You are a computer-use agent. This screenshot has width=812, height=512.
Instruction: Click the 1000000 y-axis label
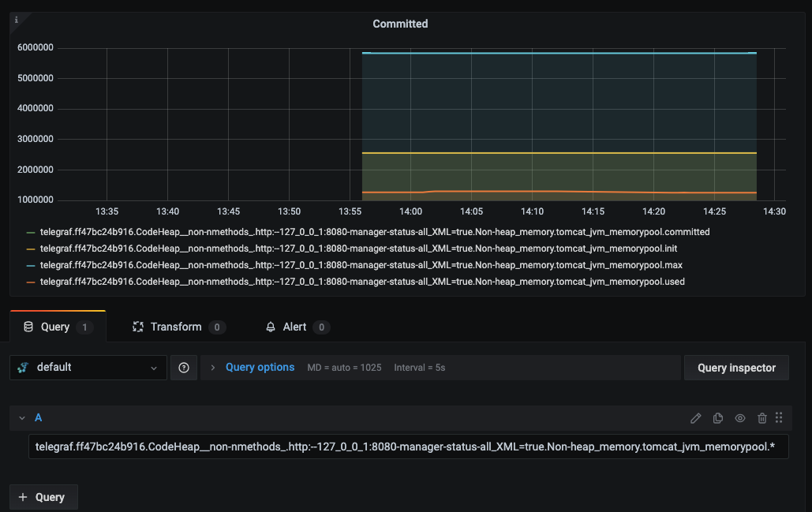click(x=36, y=200)
